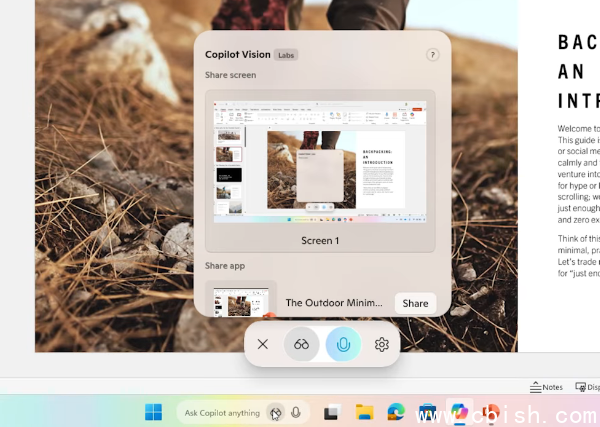Share The Outdoor Minim... app
This screenshot has height=427, width=600.
point(415,303)
